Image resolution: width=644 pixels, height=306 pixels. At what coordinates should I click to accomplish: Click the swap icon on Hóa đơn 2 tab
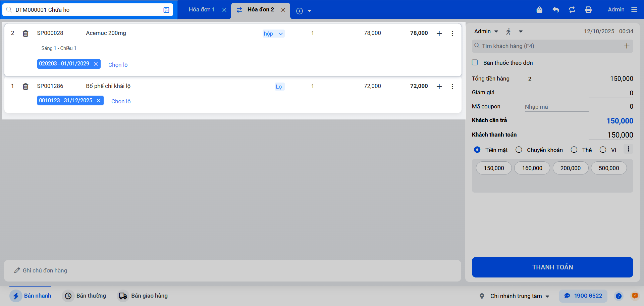coord(239,10)
